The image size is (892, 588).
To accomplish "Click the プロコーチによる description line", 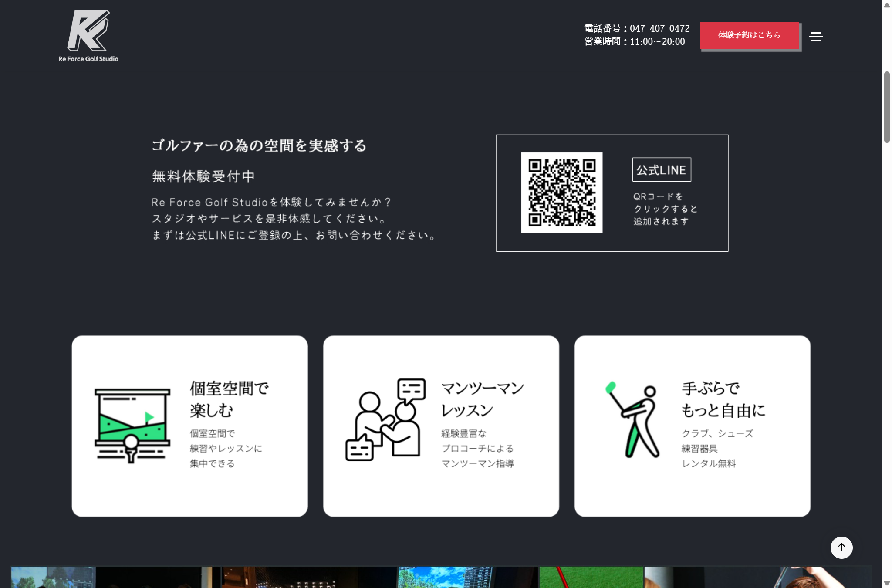I will 478,449.
